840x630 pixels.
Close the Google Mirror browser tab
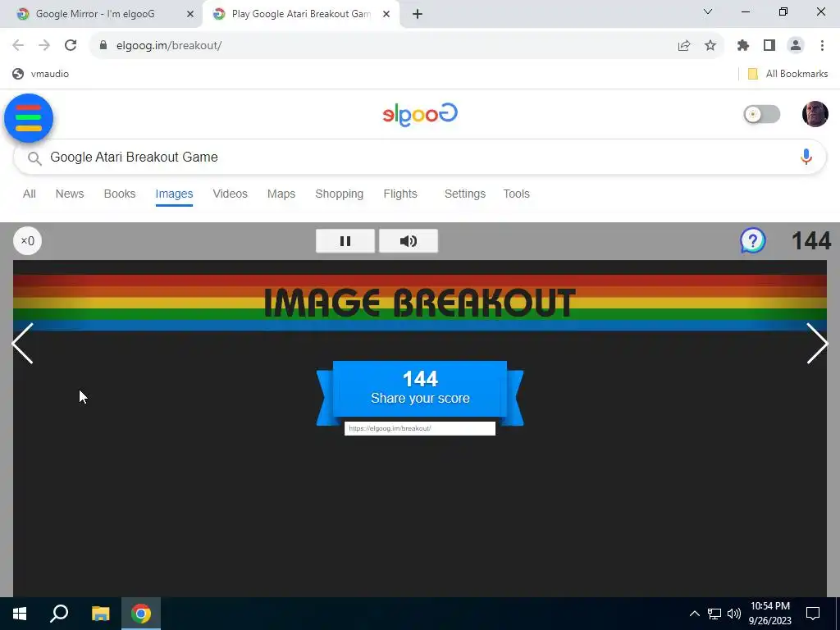click(190, 15)
